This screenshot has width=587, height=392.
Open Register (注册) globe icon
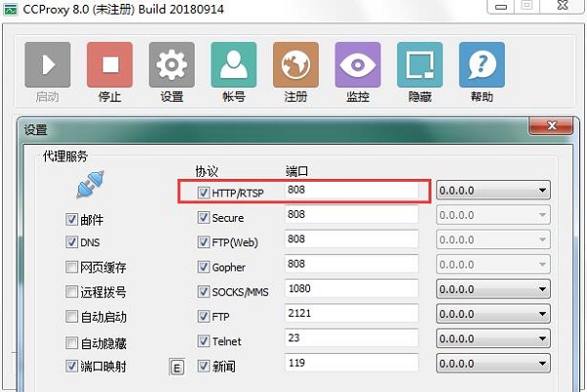[x=295, y=65]
